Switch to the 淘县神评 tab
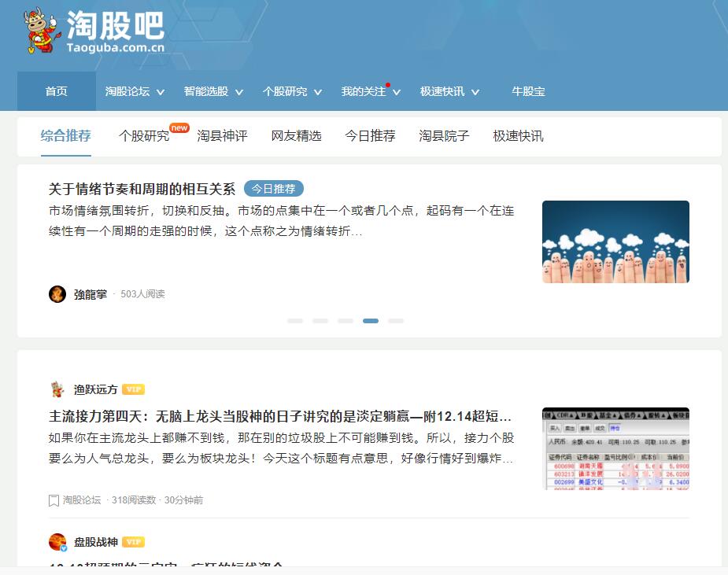Image resolution: width=728 pixels, height=575 pixels. point(222,136)
